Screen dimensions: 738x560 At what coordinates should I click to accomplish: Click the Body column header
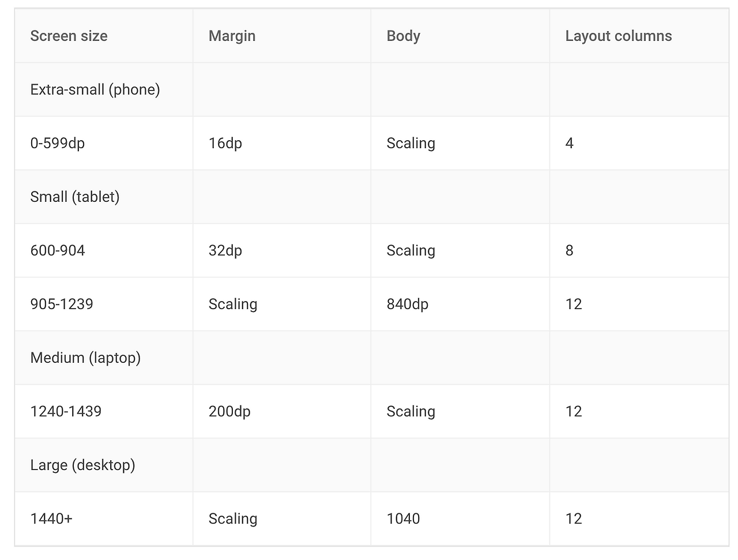point(403,36)
